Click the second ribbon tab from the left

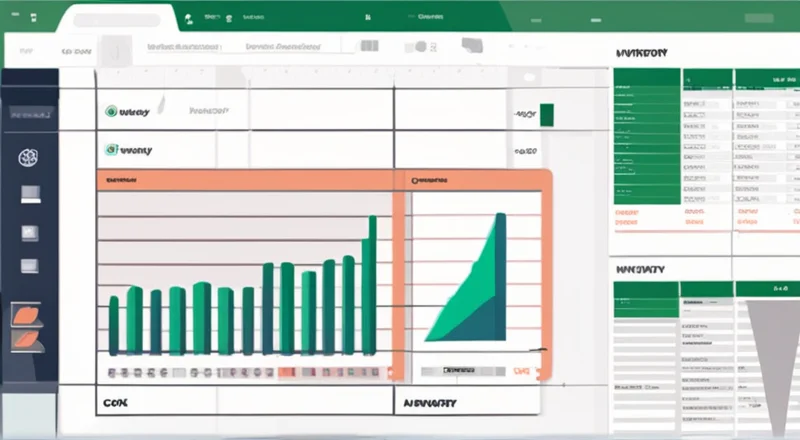[x=76, y=49]
